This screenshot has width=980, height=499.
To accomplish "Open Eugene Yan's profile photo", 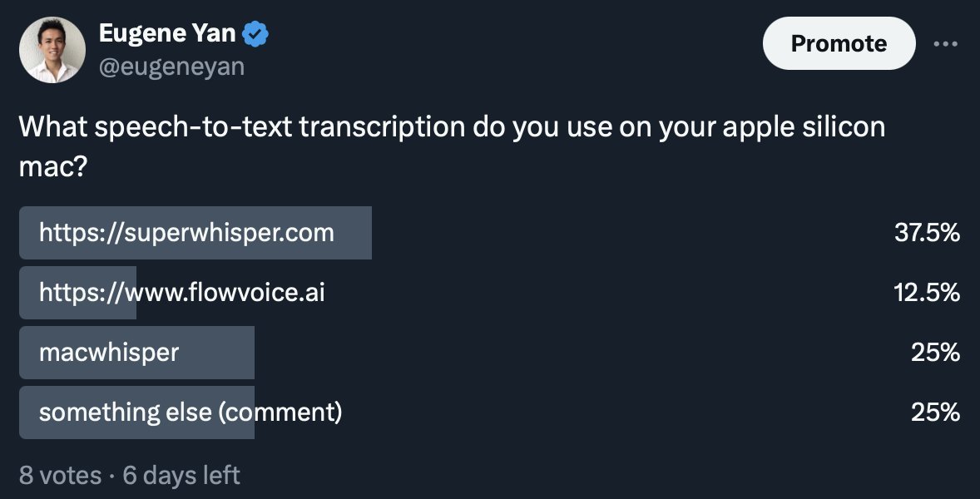I will click(x=52, y=50).
